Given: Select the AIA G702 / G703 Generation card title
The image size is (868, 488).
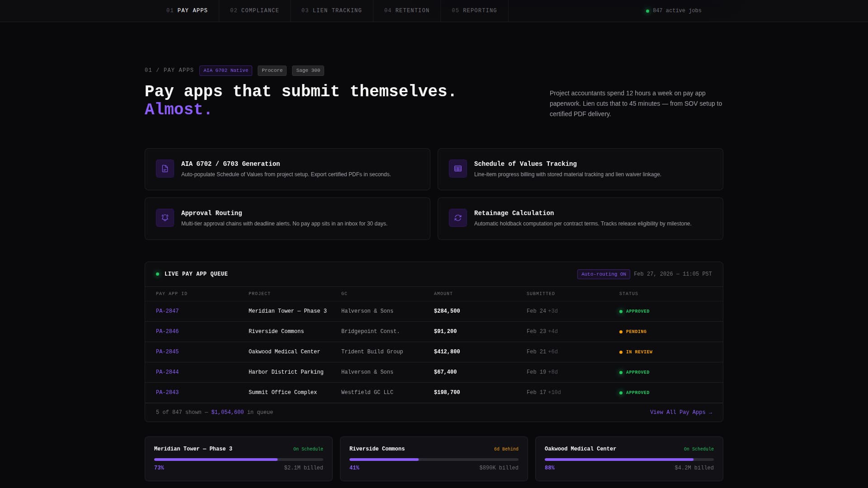Looking at the screenshot, I should (231, 164).
